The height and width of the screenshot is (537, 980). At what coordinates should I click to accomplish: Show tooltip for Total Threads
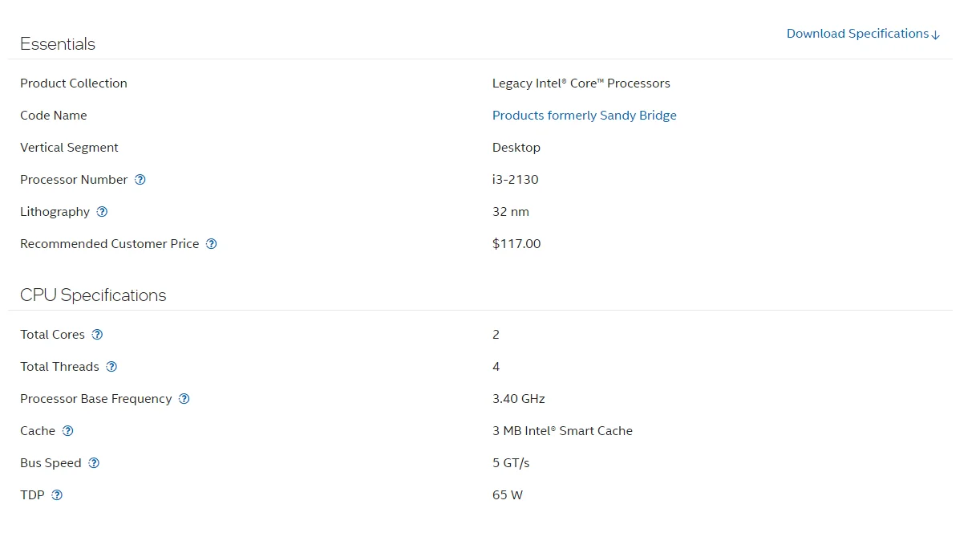click(x=111, y=367)
